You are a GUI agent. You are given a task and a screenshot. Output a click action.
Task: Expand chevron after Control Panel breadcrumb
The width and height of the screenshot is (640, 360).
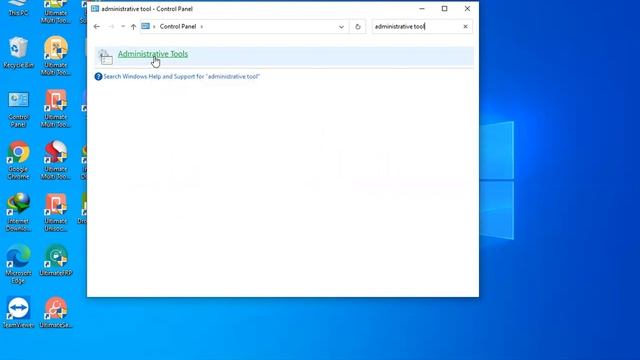(202, 27)
